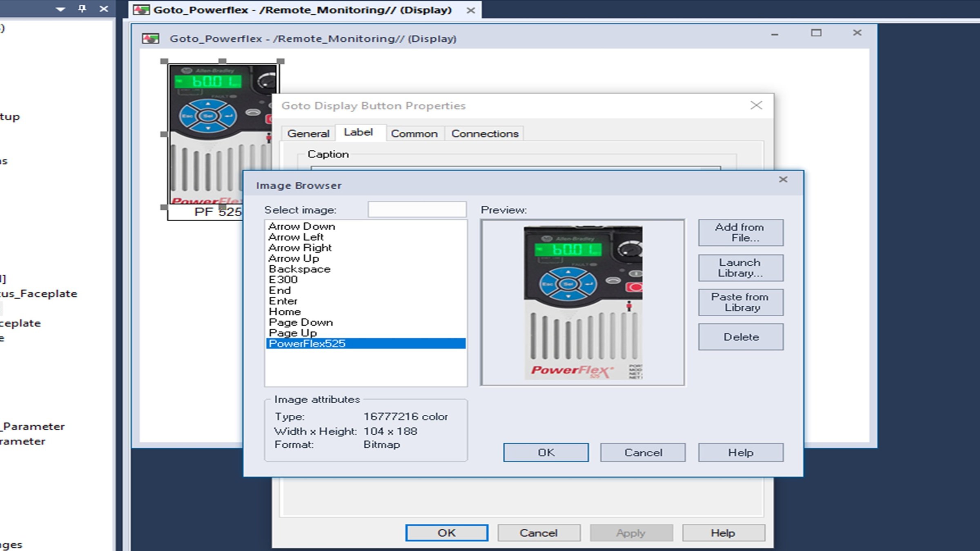Viewport: 980px width, 551px height.
Task: Open the explorer panel dropdown arrow
Action: [60, 9]
